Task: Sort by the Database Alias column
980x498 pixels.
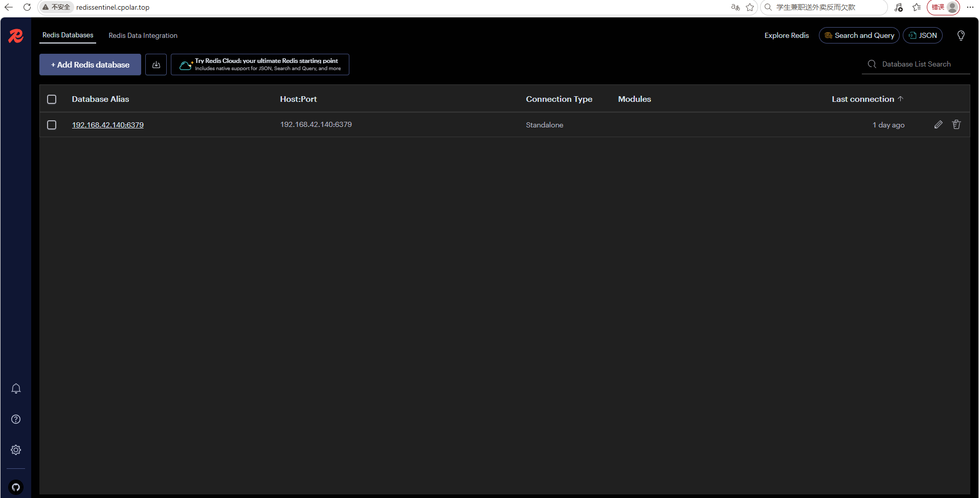Action: coord(100,99)
